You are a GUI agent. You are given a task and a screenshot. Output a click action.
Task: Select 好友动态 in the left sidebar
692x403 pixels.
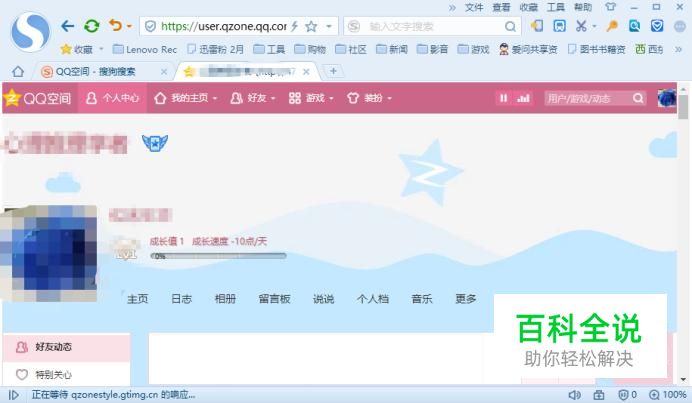click(x=66, y=347)
